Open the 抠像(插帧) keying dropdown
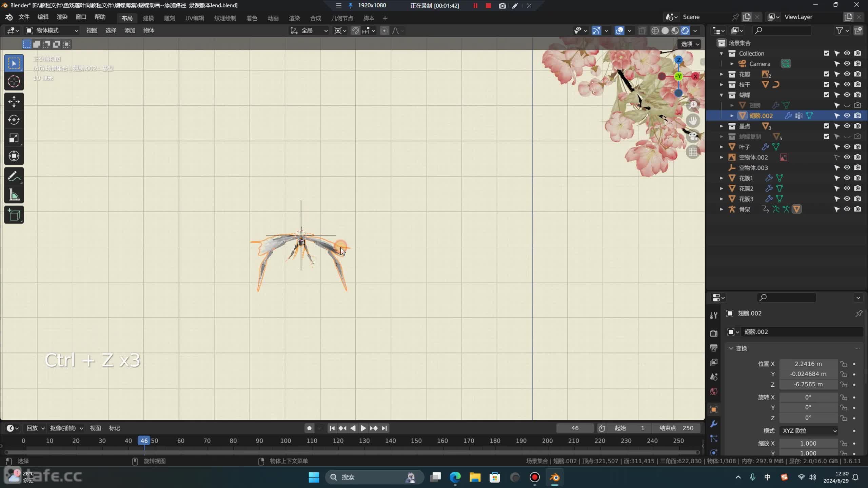 point(66,428)
